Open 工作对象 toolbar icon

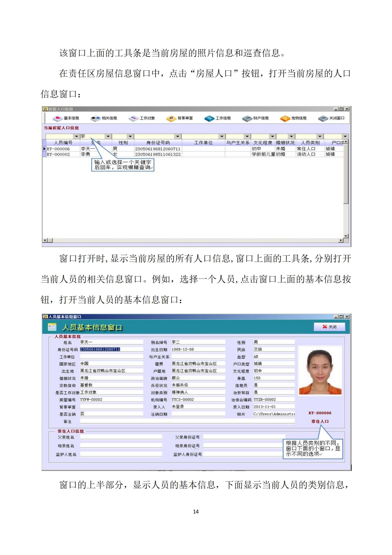click(142, 118)
